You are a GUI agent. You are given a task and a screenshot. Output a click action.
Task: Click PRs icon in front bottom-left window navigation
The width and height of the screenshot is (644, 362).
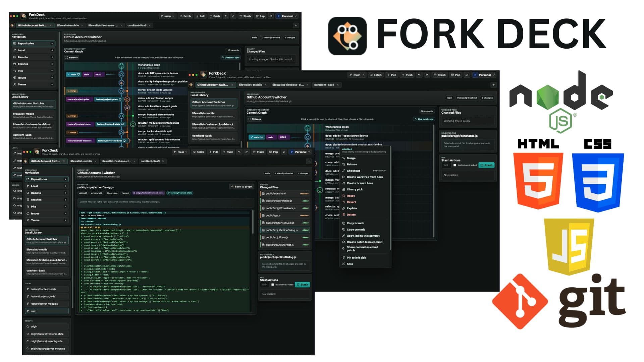(28, 206)
